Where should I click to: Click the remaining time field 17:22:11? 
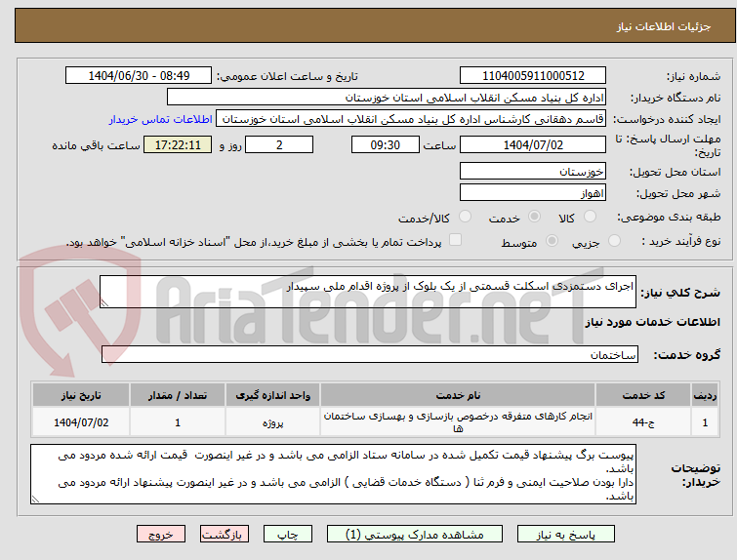tap(178, 144)
